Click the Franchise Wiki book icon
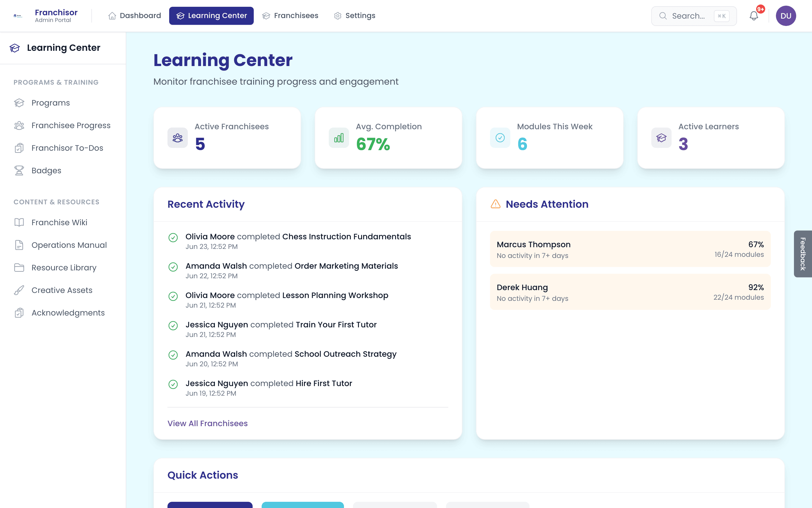 pyautogui.click(x=19, y=222)
